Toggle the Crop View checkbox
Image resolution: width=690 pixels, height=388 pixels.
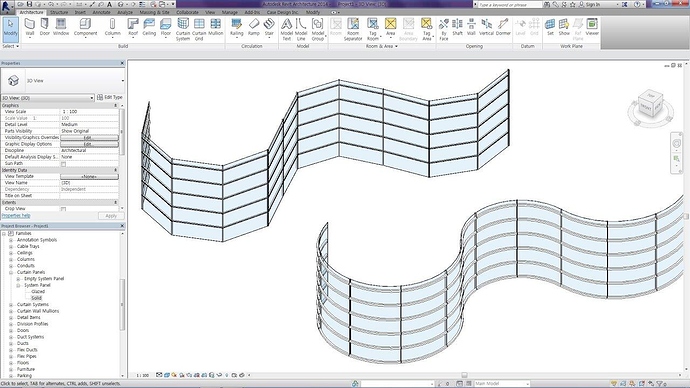point(63,209)
